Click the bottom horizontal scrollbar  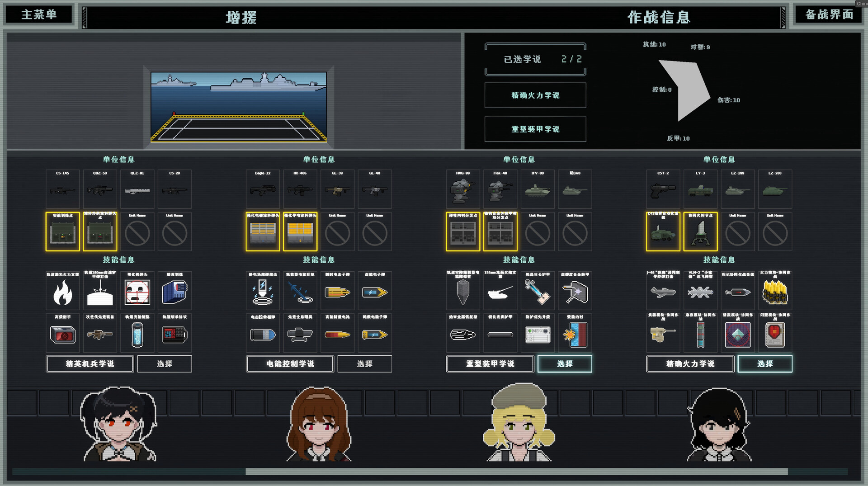pyautogui.click(x=516, y=472)
